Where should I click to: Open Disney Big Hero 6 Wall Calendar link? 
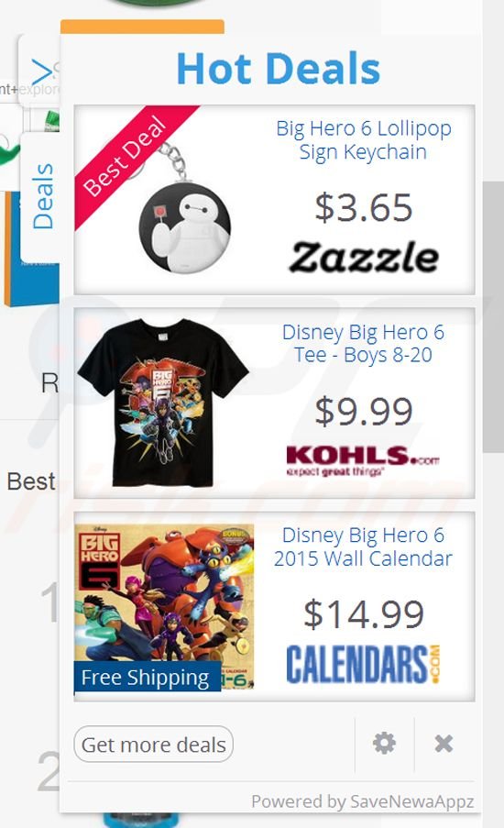click(x=364, y=546)
